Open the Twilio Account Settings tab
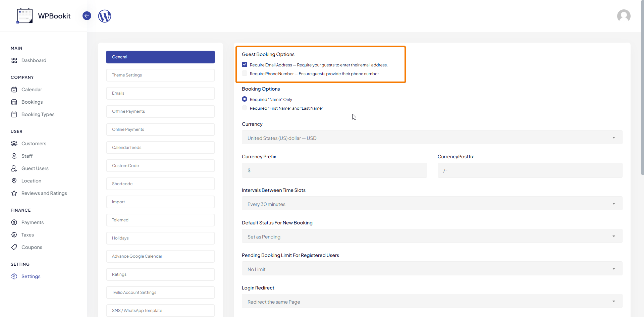 [x=160, y=293]
